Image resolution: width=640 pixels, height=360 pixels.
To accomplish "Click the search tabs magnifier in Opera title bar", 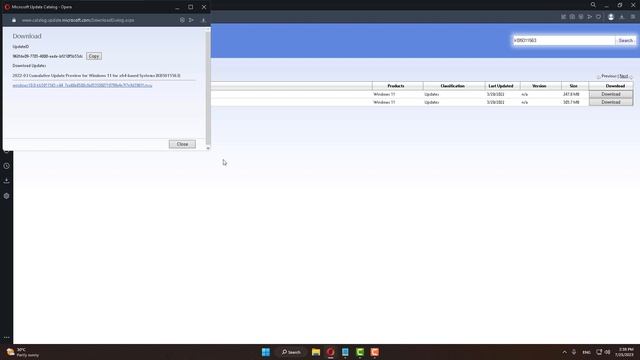I will 593,5.
